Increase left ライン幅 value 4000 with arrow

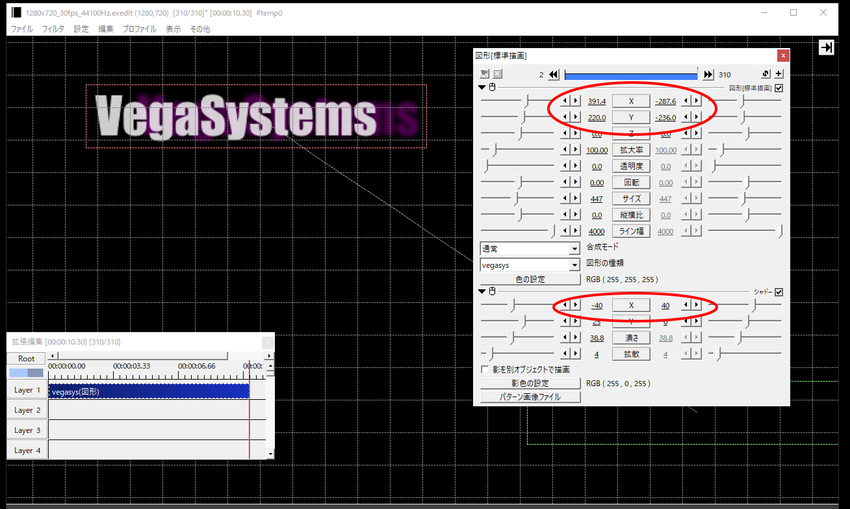[576, 231]
